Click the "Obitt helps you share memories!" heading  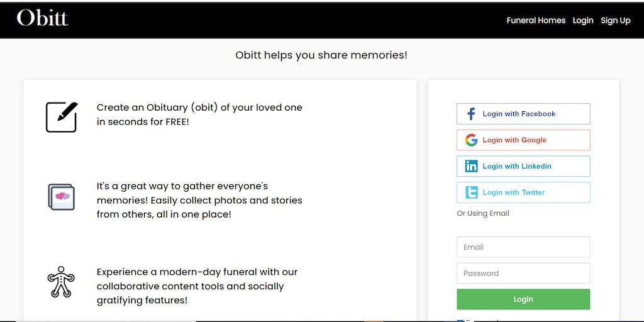tap(321, 55)
